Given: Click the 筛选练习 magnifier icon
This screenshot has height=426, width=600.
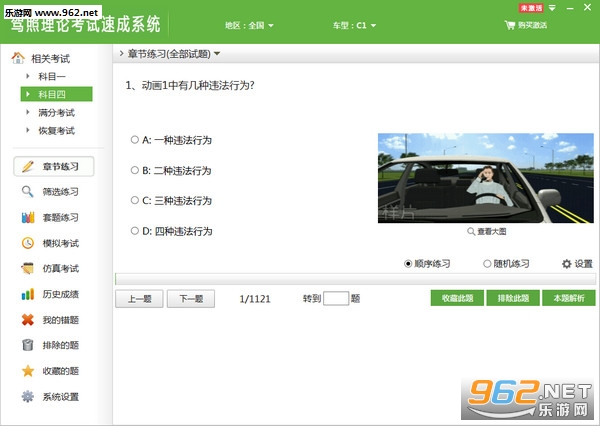Looking at the screenshot, I should click(x=28, y=191).
